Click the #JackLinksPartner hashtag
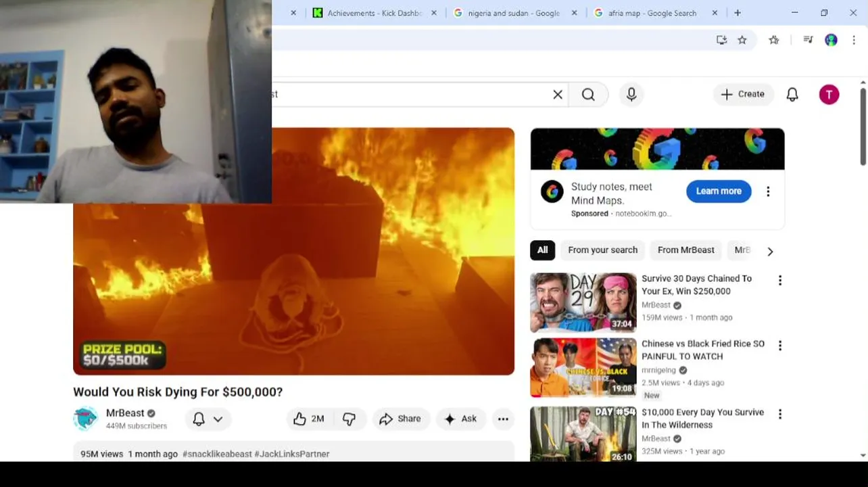 click(292, 454)
